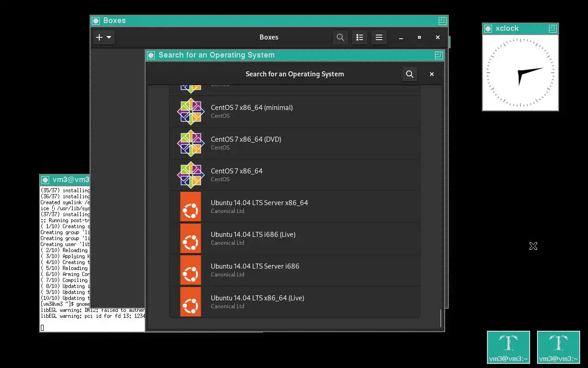Click the plus new-box button
This screenshot has width=588, height=368.
click(x=99, y=37)
